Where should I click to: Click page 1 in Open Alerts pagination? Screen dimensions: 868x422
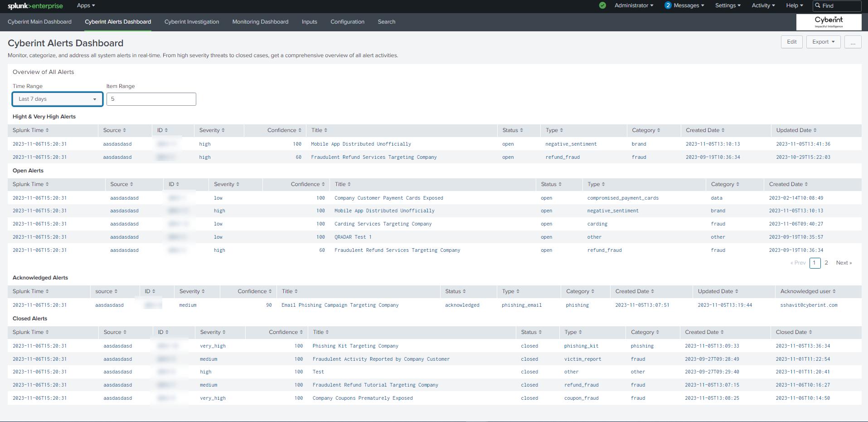(x=815, y=263)
